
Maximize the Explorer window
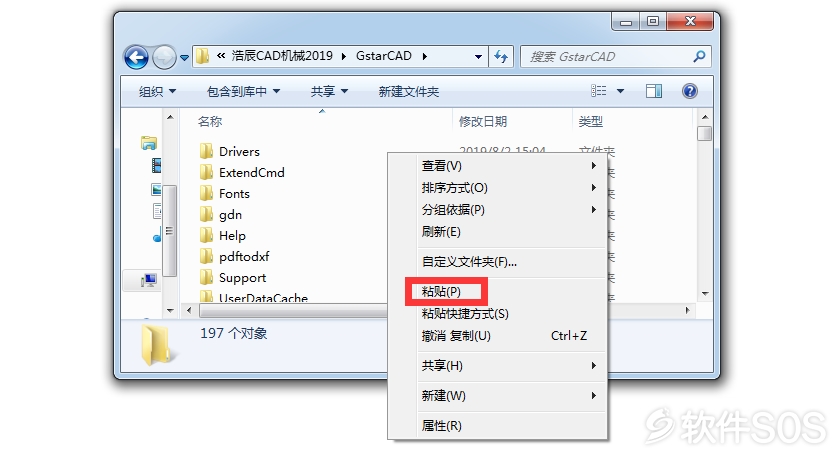652,22
